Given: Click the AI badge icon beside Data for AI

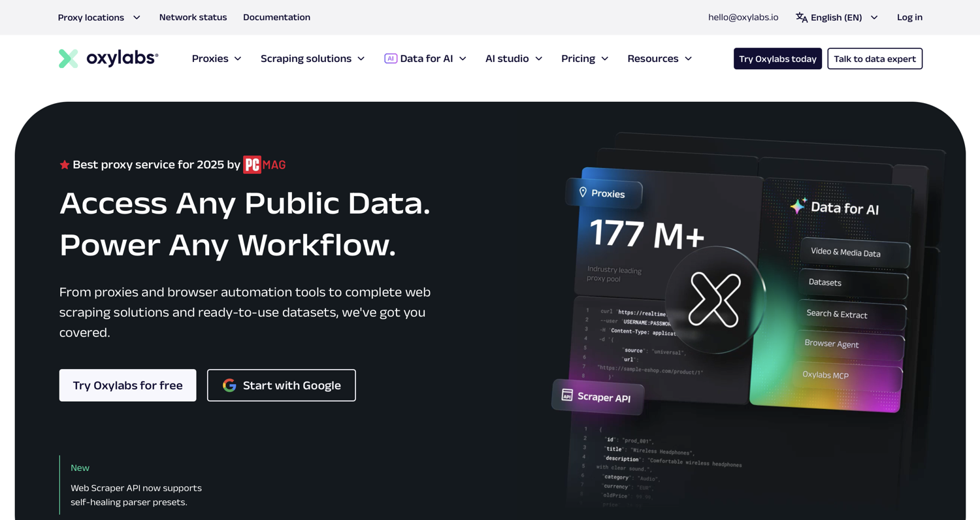Looking at the screenshot, I should (x=391, y=58).
